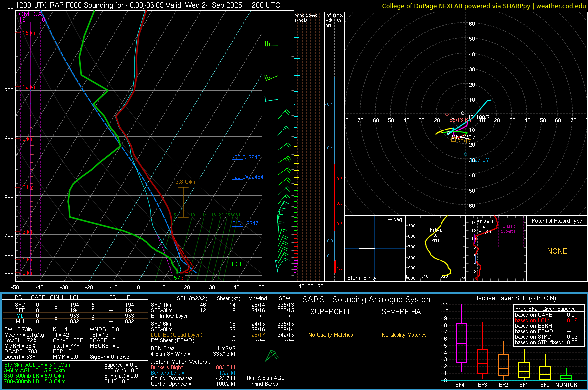
Task: Click the 'Eff Shear (EBWD)' row label
Action: 173,340
